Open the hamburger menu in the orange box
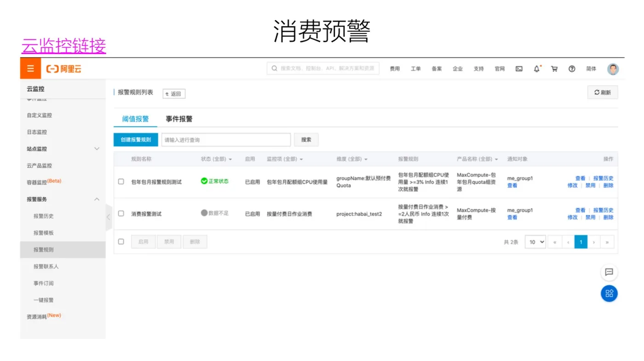 (x=30, y=69)
